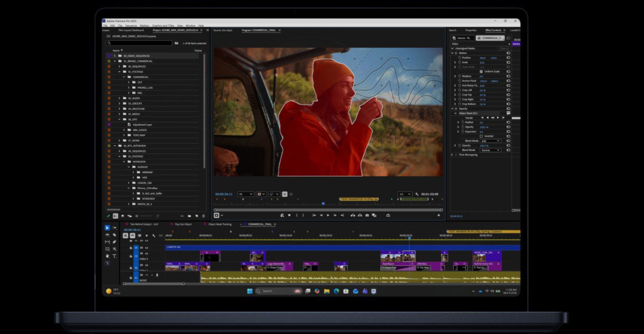The height and width of the screenshot is (334, 644).
Task: Toggle the Uniform Scale checkbox
Action: click(481, 71)
